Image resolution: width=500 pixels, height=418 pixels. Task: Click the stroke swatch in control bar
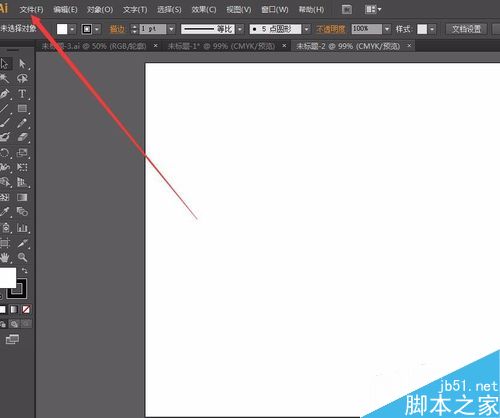pyautogui.click(x=87, y=29)
